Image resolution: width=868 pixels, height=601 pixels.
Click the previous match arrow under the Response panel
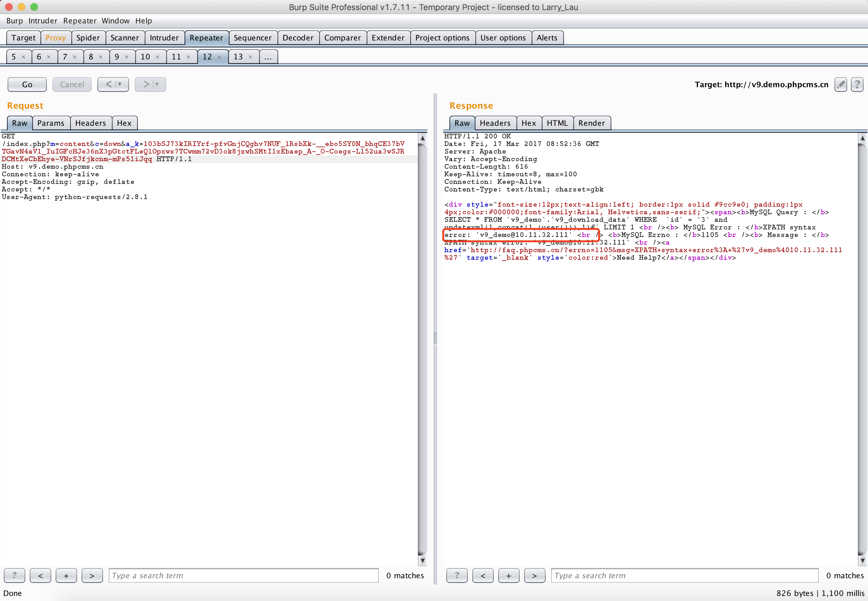pyautogui.click(x=483, y=575)
